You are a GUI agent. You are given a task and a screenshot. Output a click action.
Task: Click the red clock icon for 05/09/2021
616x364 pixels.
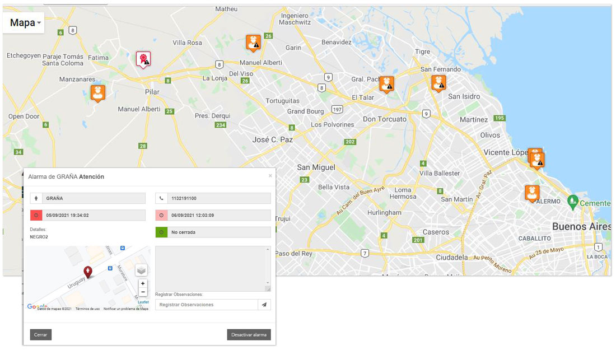36,215
